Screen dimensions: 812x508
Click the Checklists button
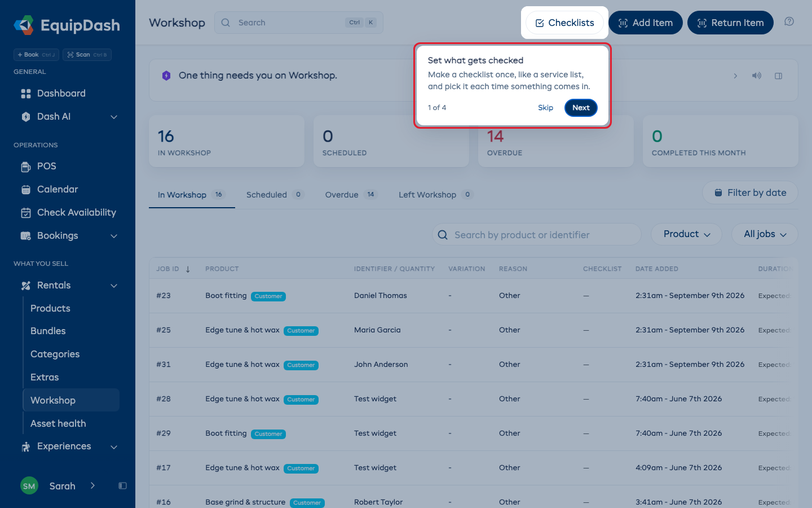564,23
